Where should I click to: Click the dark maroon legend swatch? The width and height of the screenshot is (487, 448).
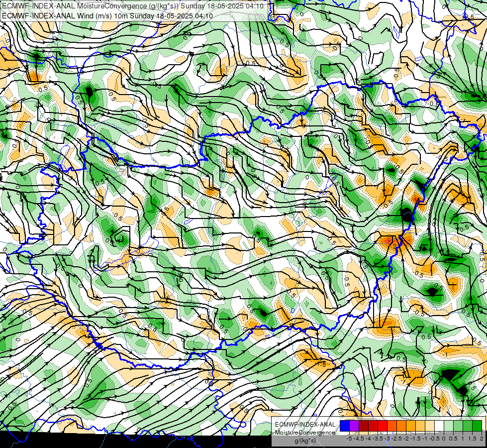click(364, 426)
